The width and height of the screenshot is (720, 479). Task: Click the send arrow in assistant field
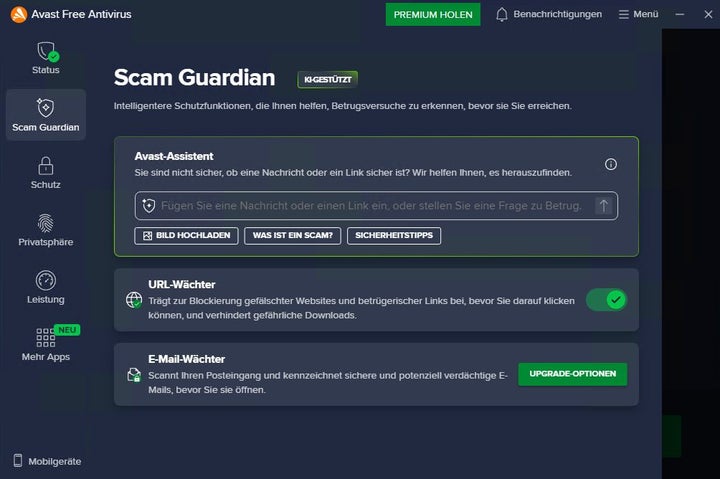coord(603,206)
